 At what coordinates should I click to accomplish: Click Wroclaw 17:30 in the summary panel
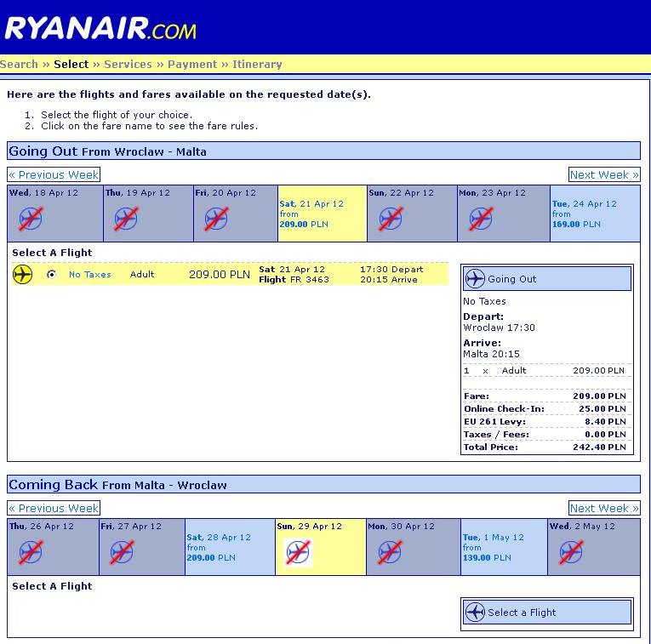pos(499,328)
